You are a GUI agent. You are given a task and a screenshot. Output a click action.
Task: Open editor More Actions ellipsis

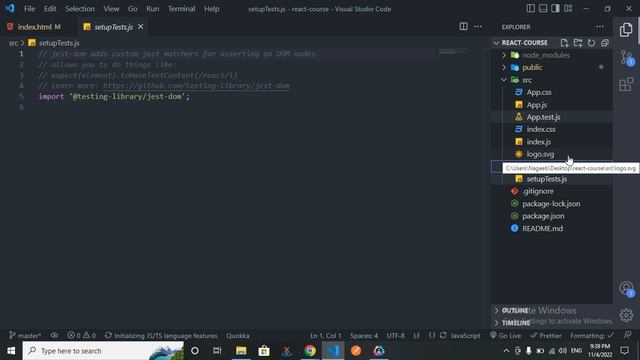pos(478,27)
